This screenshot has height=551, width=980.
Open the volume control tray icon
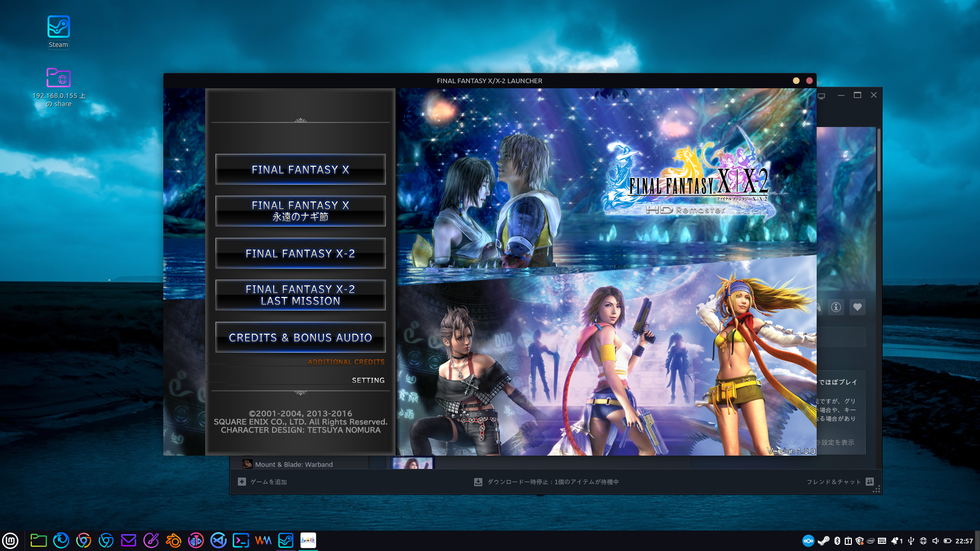(x=936, y=541)
